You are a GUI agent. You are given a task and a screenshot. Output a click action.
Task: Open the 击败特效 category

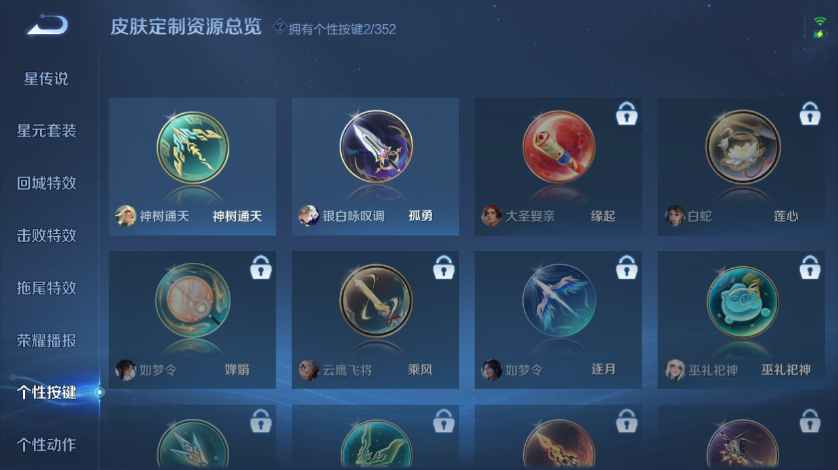[46, 235]
